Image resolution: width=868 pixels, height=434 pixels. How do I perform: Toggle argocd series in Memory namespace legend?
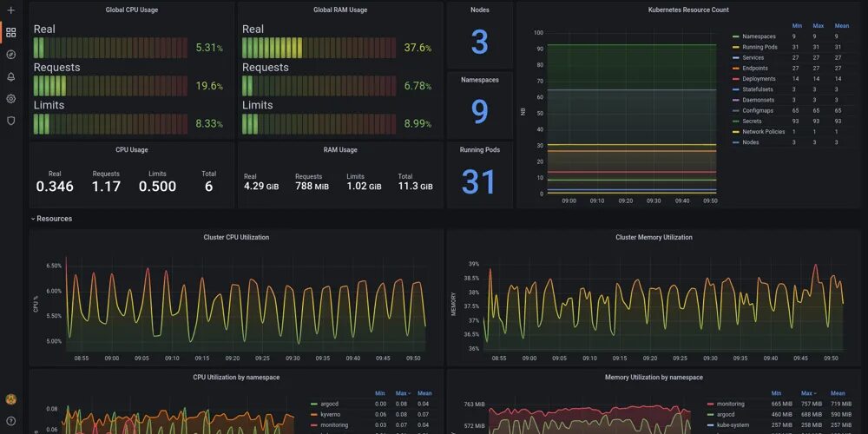click(726, 415)
